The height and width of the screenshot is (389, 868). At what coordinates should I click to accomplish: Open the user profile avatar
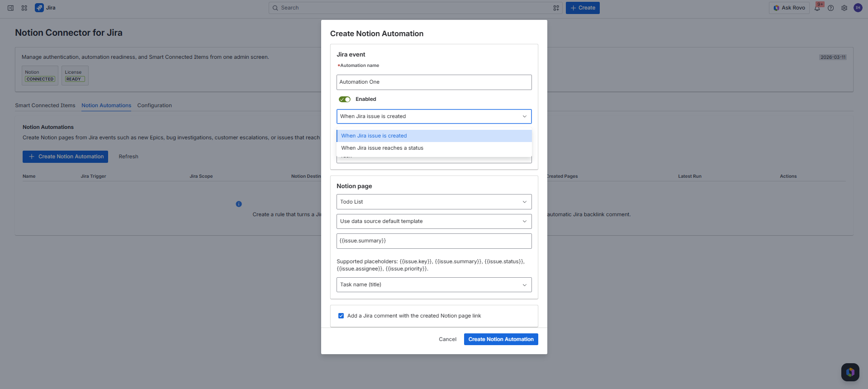click(858, 8)
